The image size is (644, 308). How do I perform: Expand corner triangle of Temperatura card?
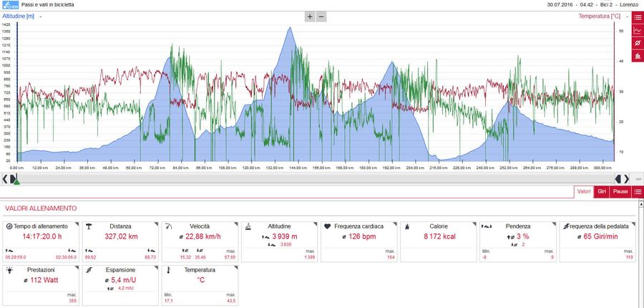coord(235,267)
